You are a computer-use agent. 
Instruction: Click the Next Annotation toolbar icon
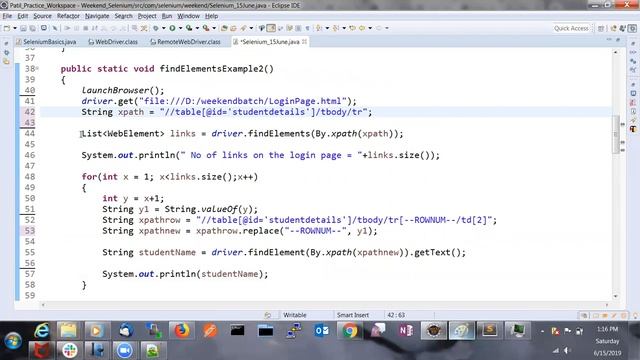coord(319,28)
